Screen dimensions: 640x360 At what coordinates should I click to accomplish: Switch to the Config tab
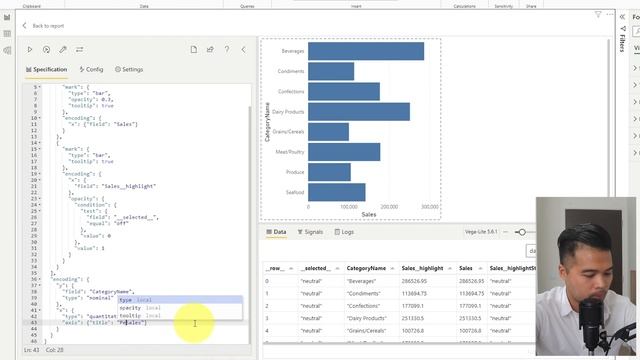(91, 69)
